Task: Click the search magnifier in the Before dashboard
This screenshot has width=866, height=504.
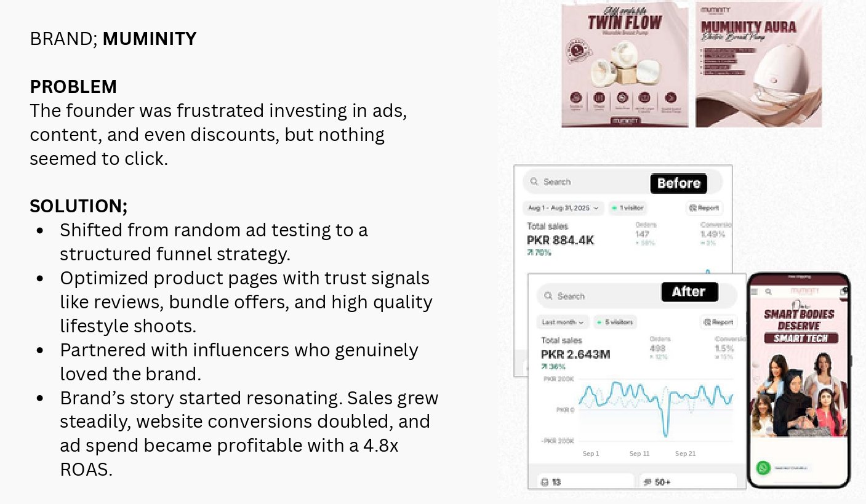Action: point(534,182)
